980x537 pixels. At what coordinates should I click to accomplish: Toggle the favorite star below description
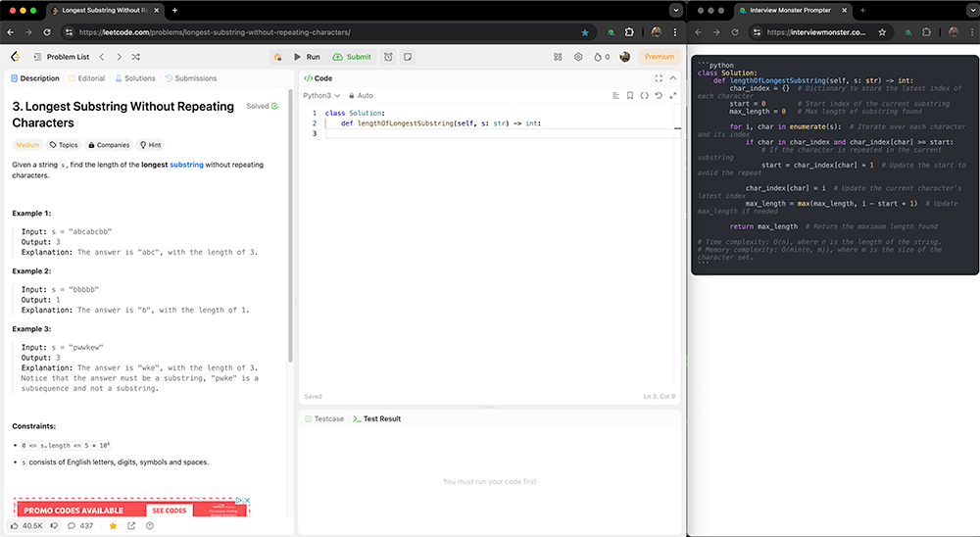point(113,526)
